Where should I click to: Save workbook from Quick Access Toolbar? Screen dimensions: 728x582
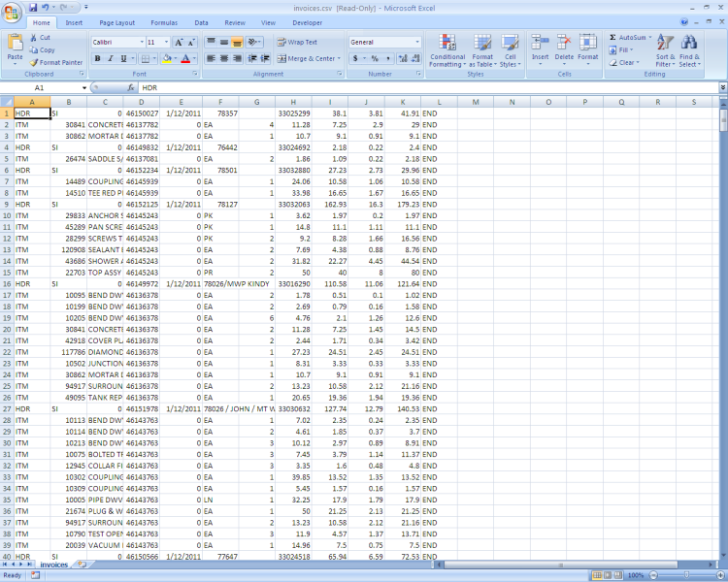tap(33, 8)
